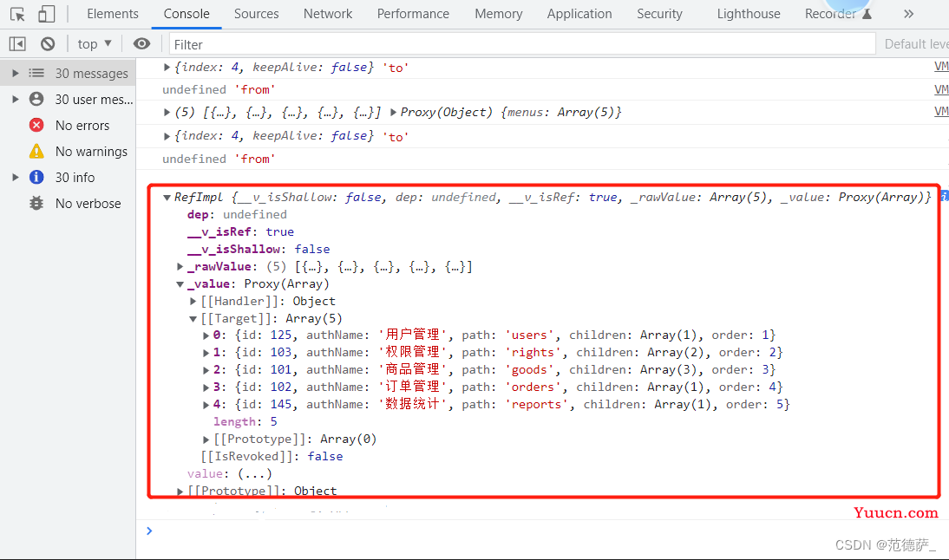The width and height of the screenshot is (949, 560).
Task: Clear the console with the ban icon
Action: tap(48, 43)
